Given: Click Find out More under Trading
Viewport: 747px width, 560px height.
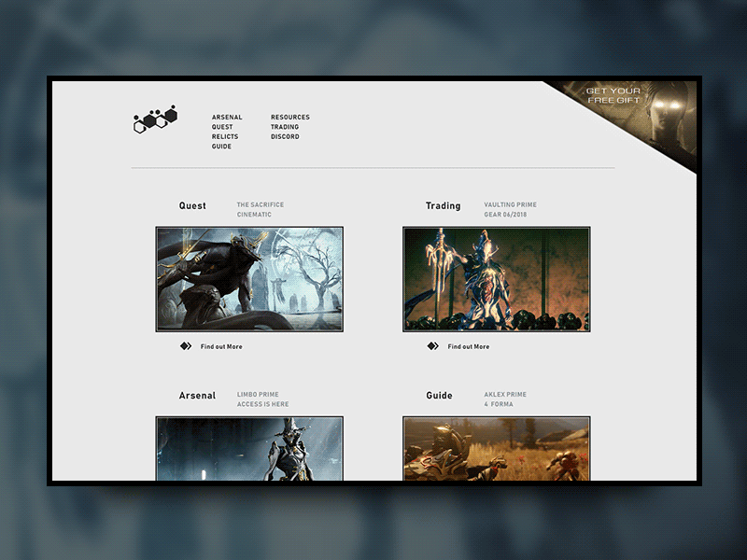Looking at the screenshot, I should pyautogui.click(x=469, y=346).
